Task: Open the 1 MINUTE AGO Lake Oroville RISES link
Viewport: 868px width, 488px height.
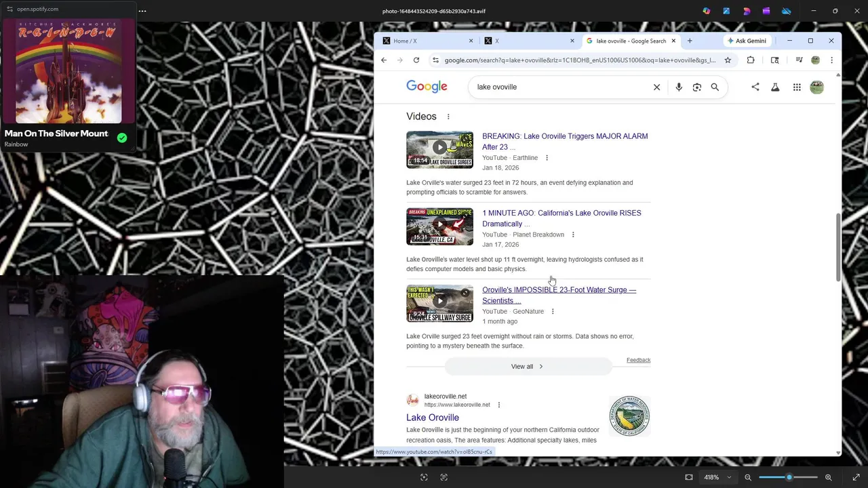Action: pyautogui.click(x=561, y=218)
